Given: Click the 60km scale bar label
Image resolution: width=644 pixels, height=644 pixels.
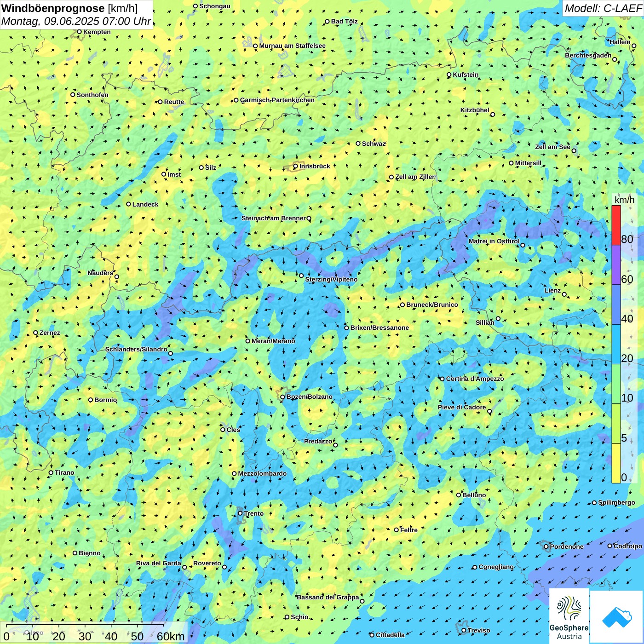Looking at the screenshot, I should (x=171, y=637).
